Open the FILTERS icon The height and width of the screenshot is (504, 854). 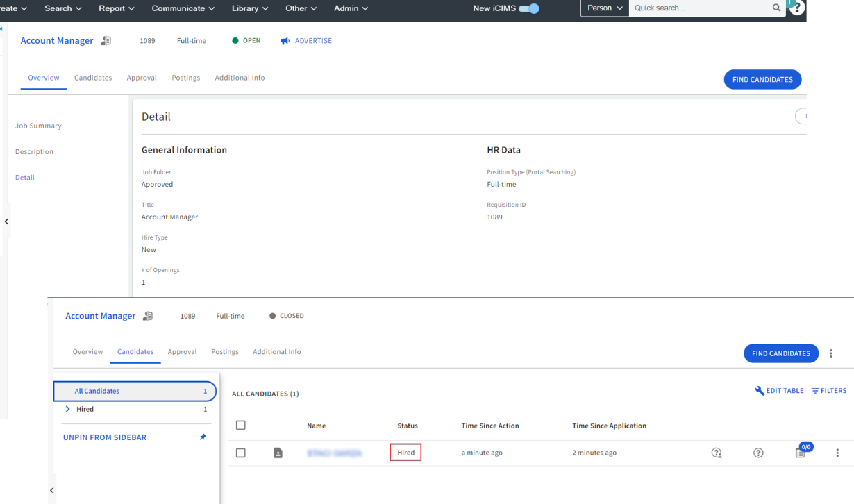point(817,390)
